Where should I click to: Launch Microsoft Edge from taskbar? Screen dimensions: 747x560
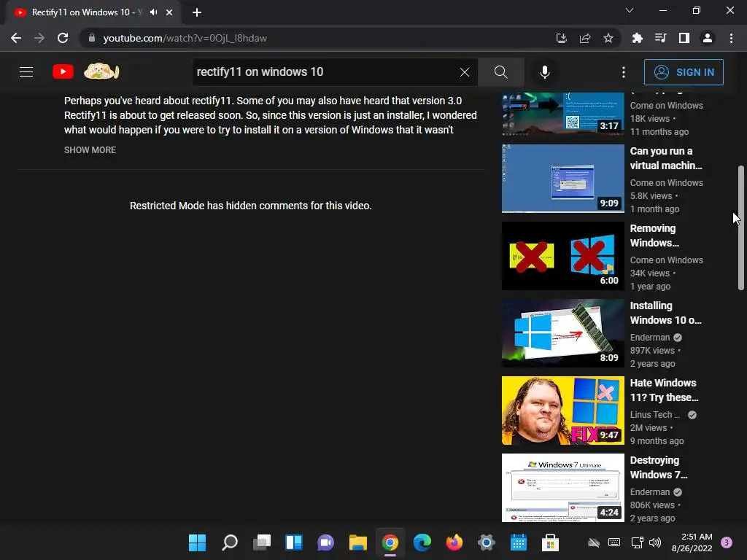click(x=422, y=542)
